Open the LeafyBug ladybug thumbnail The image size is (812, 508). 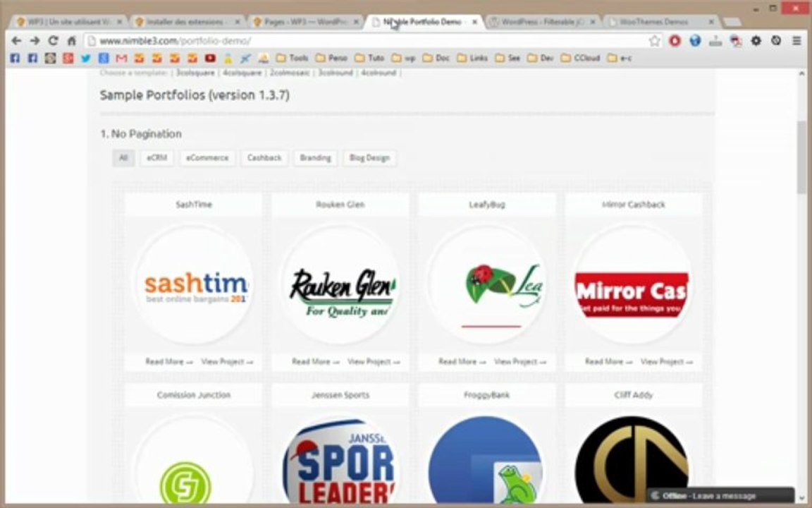(x=487, y=285)
